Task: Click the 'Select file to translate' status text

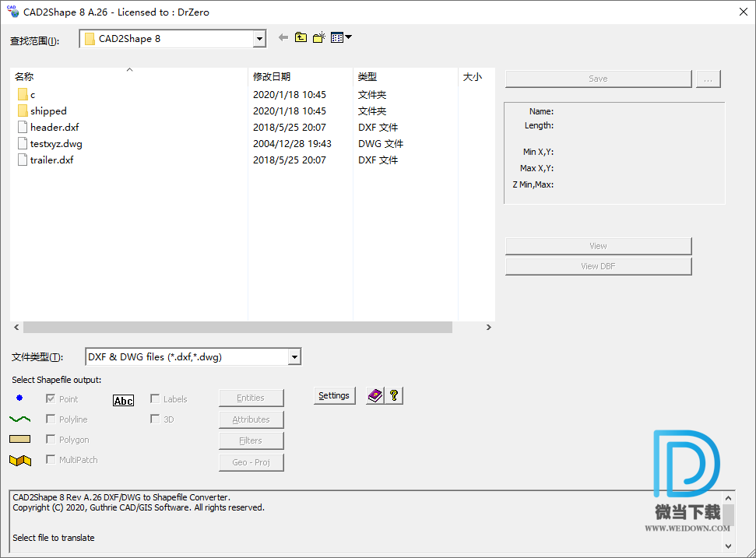Action: coord(54,538)
